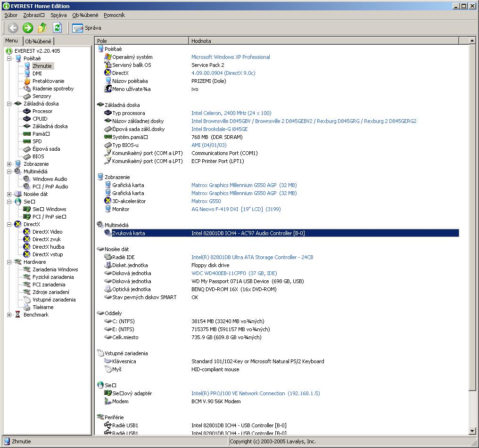Open the Pomocník menu

[114, 15]
